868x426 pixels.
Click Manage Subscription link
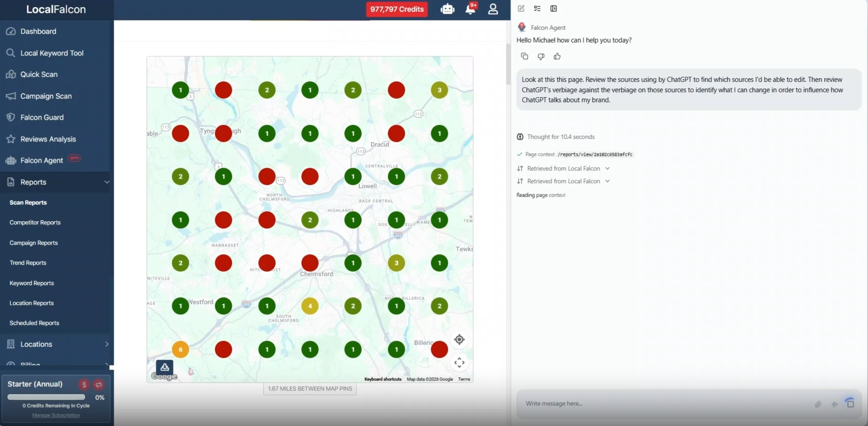56,415
